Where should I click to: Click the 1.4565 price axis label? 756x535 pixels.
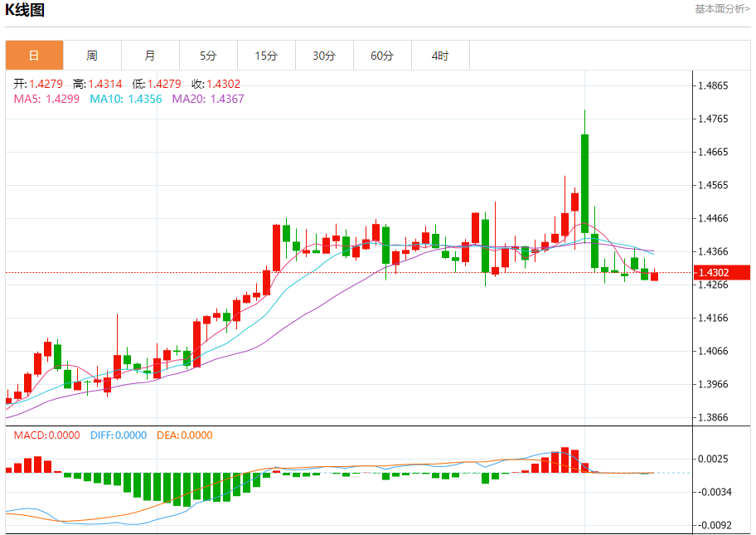(713, 185)
